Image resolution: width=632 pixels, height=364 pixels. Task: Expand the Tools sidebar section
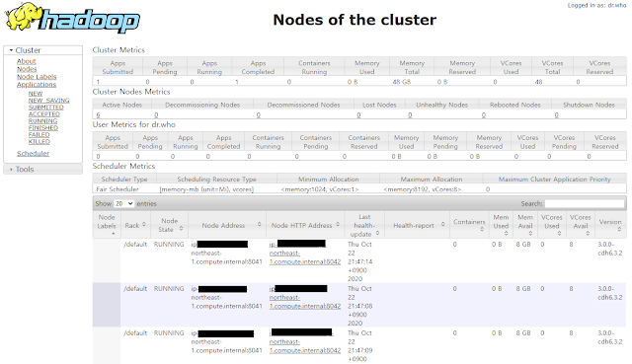[x=42, y=169]
